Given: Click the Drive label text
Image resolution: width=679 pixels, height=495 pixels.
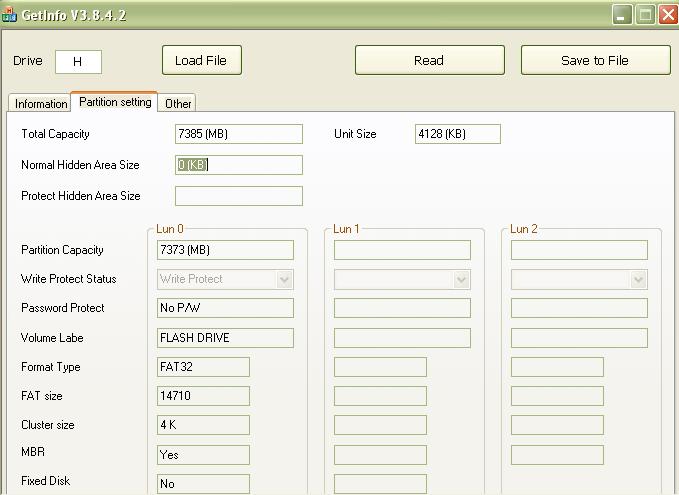Looking at the screenshot, I should [x=28, y=61].
